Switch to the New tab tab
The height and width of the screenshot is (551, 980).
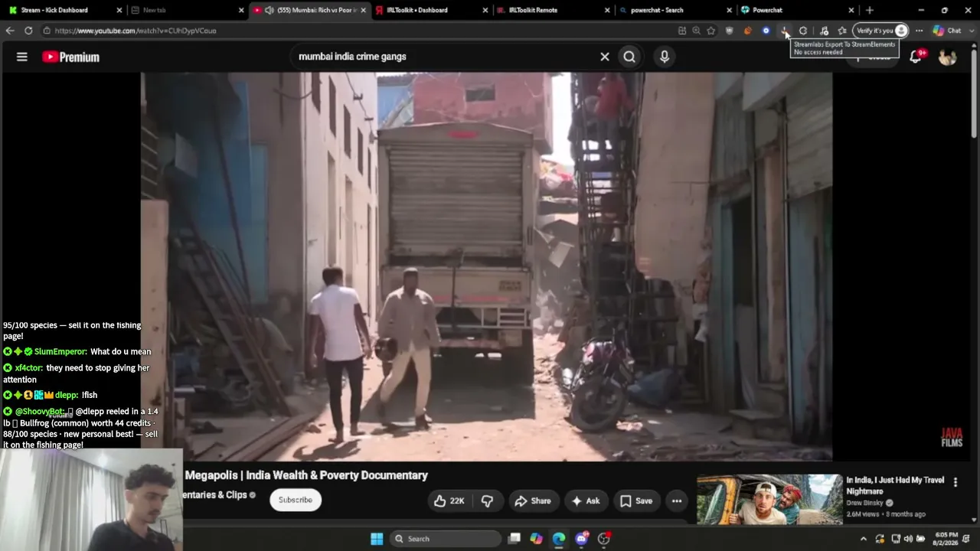[x=186, y=10]
